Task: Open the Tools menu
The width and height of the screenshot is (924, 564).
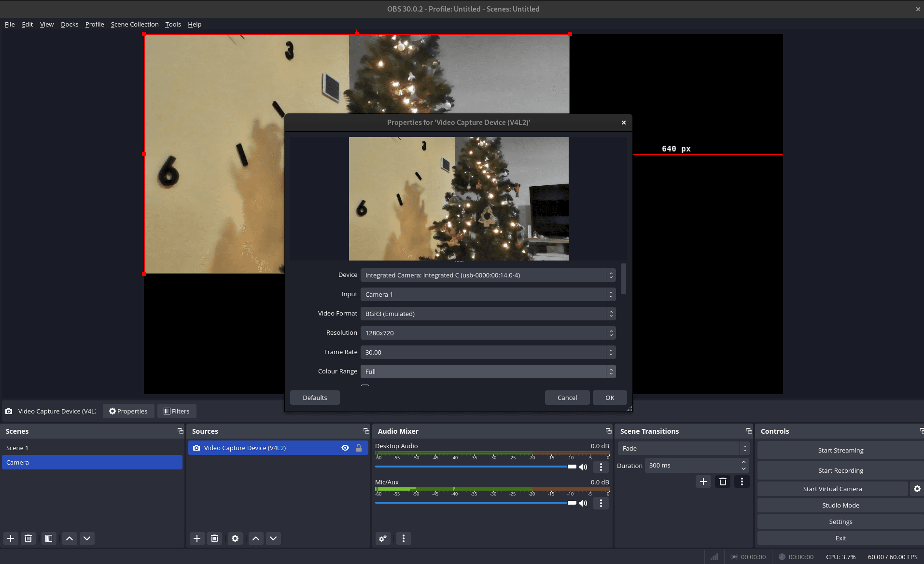Action: pyautogui.click(x=173, y=24)
